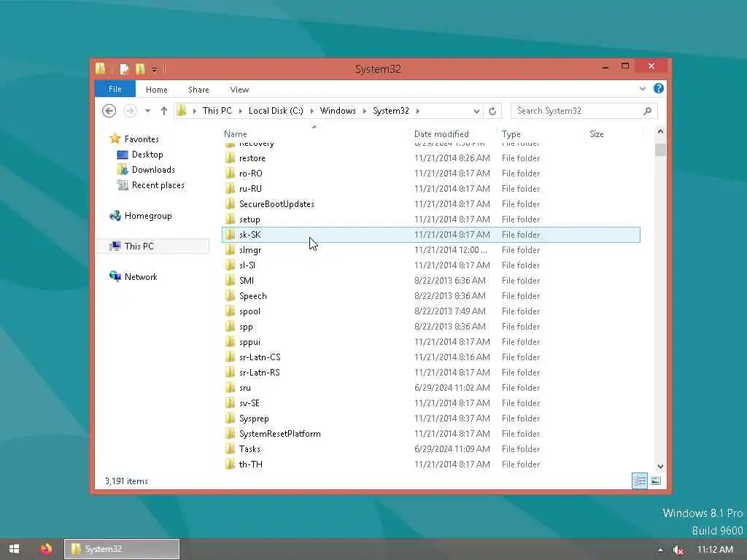The height and width of the screenshot is (560, 747).
Task: Open the File menu tab
Action: [115, 89]
